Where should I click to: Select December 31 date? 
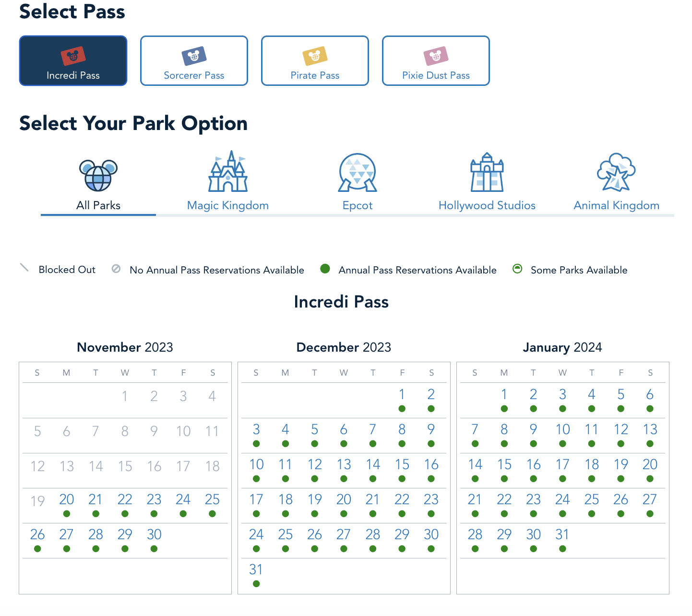click(x=256, y=569)
